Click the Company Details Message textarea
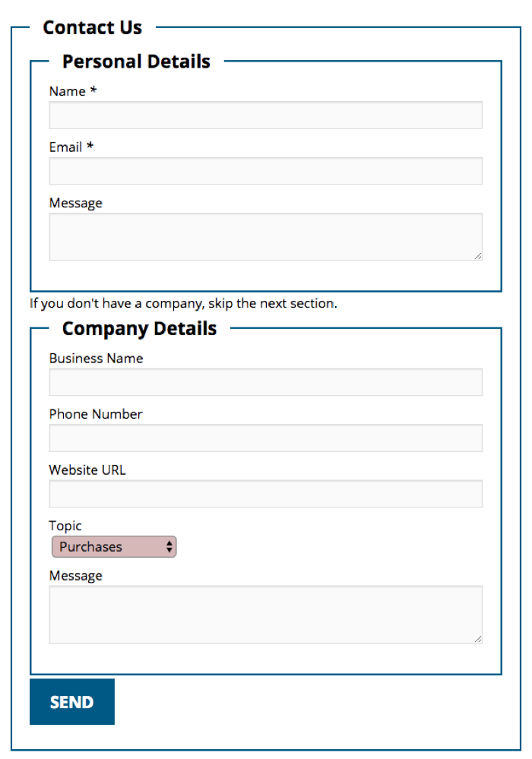532x759 pixels. tap(265, 614)
